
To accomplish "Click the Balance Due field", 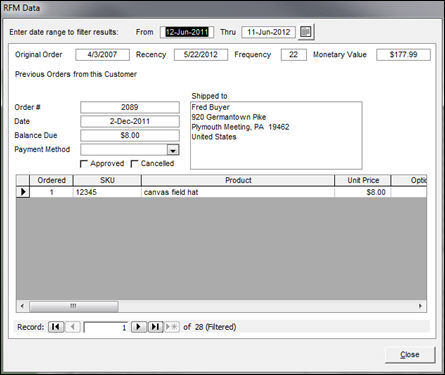I will coord(130,135).
